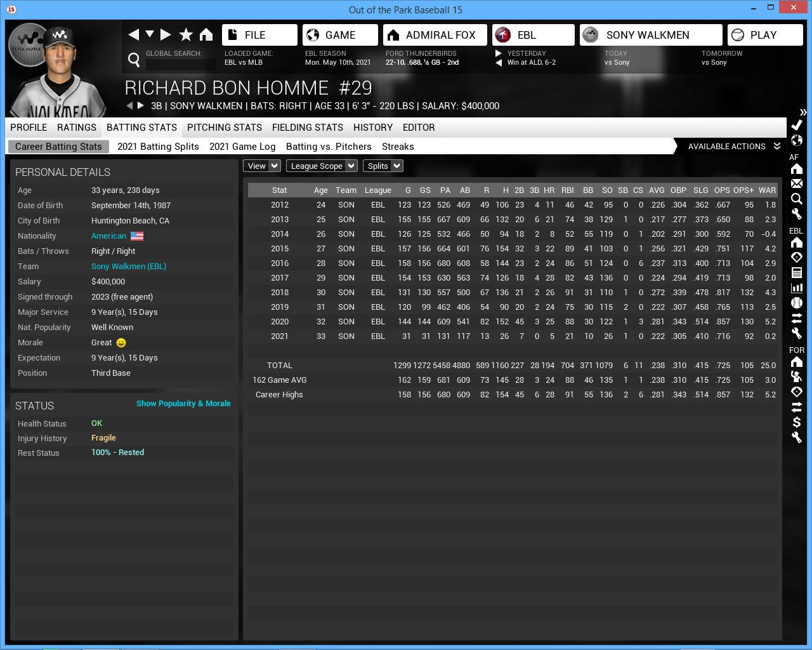
Task: Switch to the PITCHING STATS tab
Action: coord(225,128)
